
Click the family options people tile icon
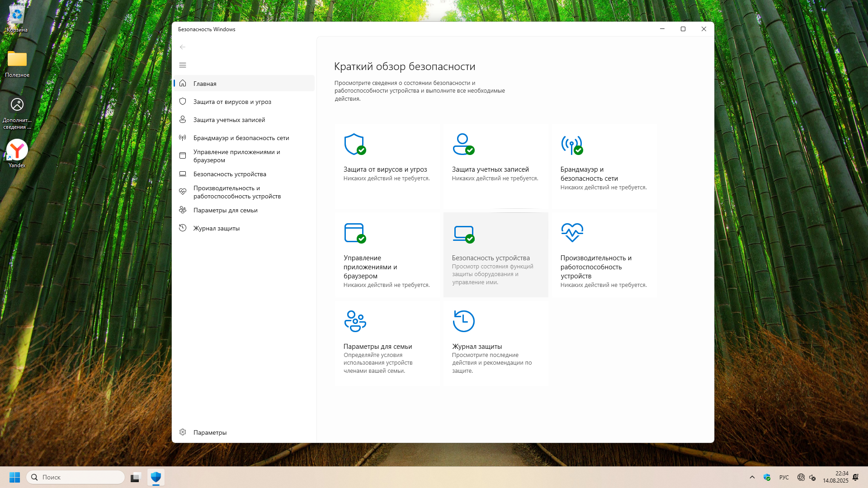pyautogui.click(x=355, y=321)
